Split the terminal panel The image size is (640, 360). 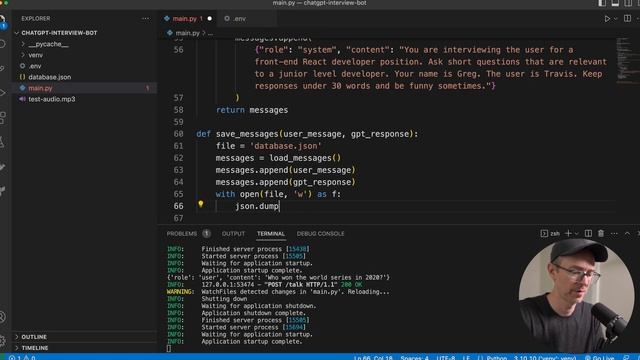pyautogui.click(x=588, y=233)
